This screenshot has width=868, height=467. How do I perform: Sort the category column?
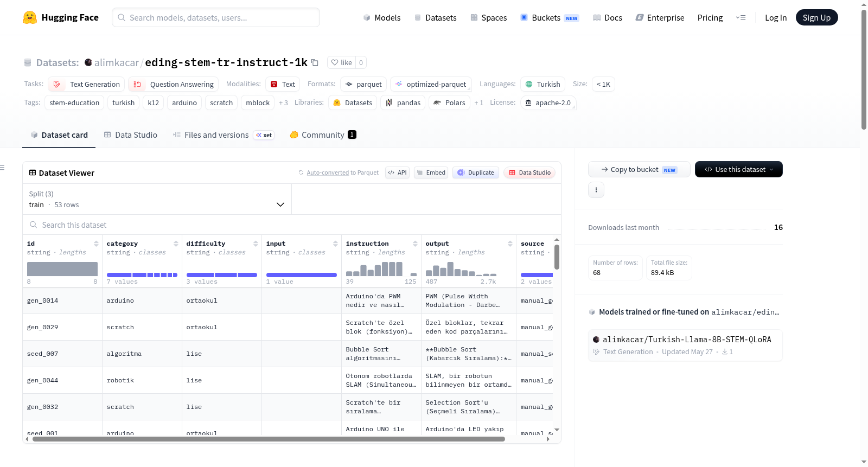176,244
